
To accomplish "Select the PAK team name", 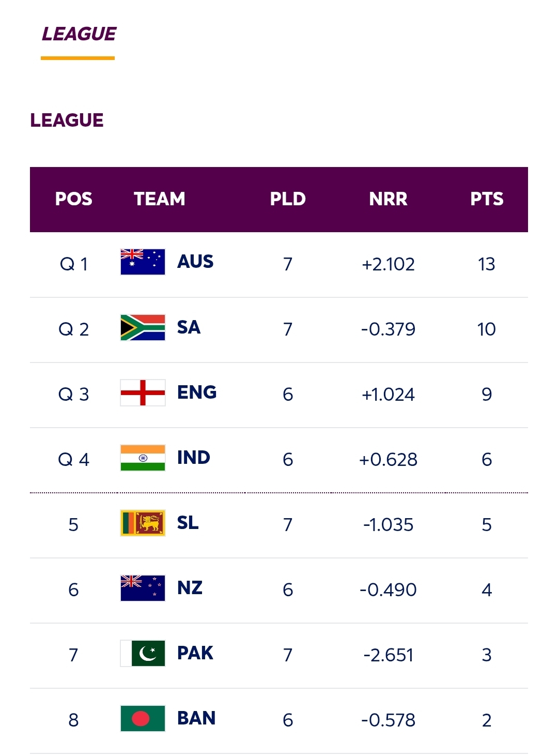I will click(x=195, y=653).
